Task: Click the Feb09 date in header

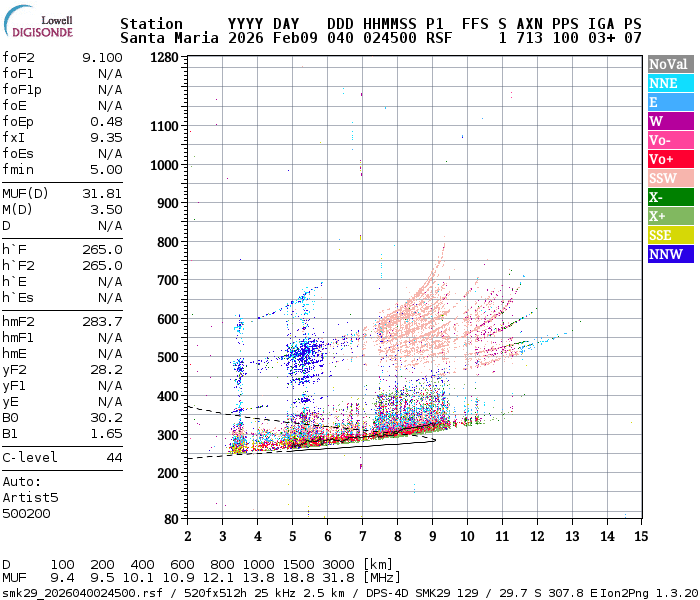Action: [x=295, y=38]
